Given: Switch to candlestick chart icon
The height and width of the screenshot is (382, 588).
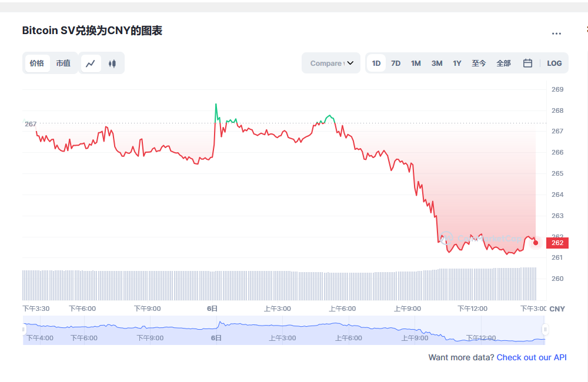Looking at the screenshot, I should click(x=112, y=63).
